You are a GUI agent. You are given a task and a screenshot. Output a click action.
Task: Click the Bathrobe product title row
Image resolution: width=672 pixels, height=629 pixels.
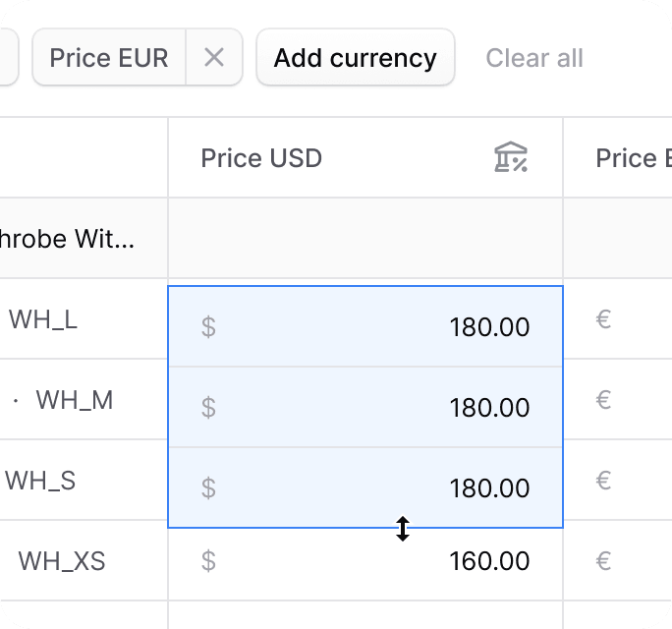coord(68,239)
